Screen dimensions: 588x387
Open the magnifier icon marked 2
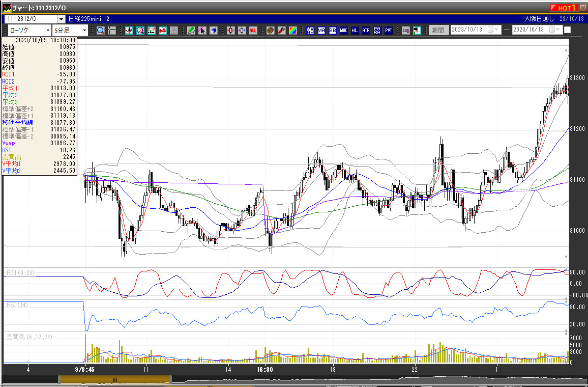pos(140,31)
